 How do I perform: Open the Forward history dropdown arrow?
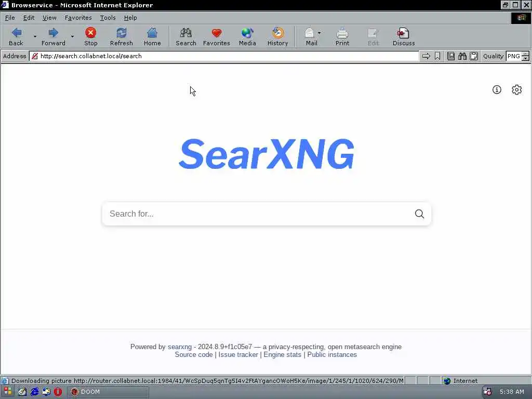point(72,36)
